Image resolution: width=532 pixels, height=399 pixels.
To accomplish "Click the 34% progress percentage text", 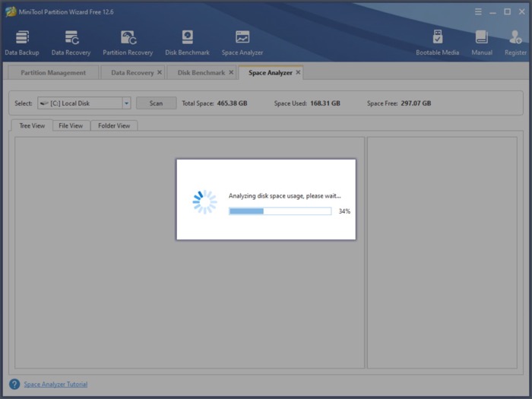I will 344,211.
